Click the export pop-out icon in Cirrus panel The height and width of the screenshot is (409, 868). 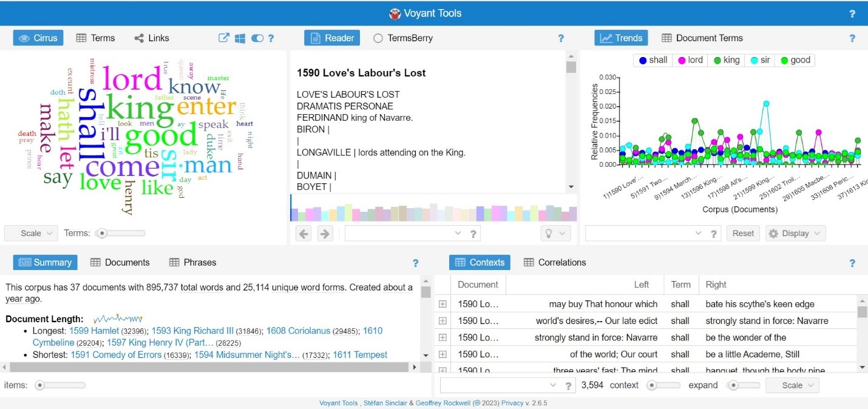pos(224,38)
